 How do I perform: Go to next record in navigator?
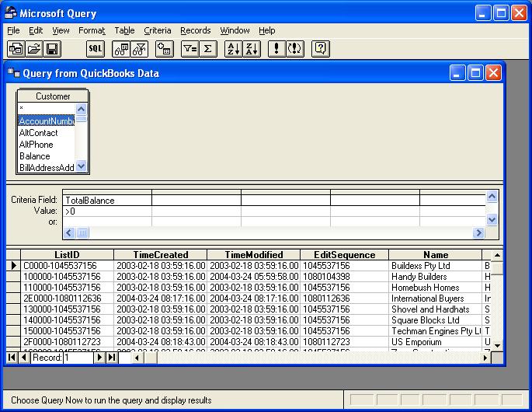point(99,358)
